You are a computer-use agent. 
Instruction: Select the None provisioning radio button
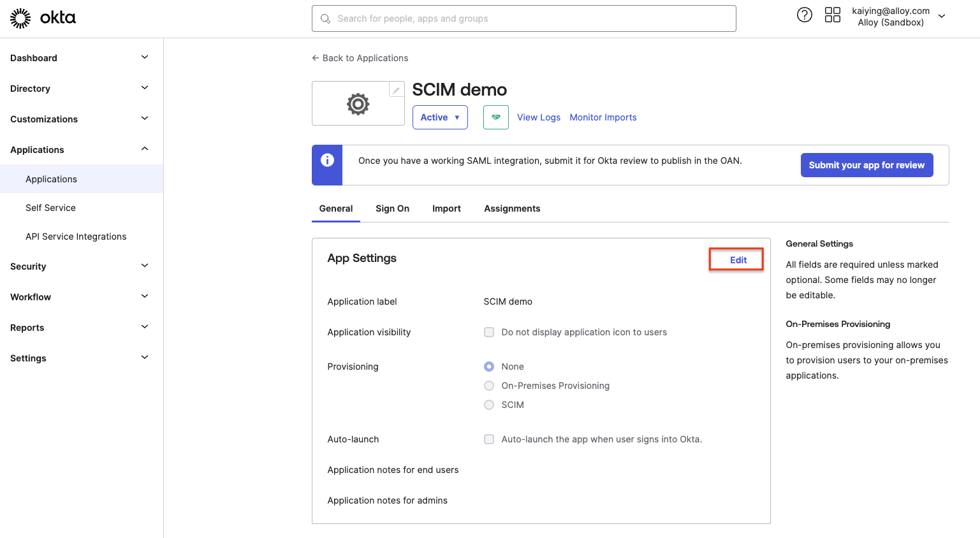coord(489,367)
